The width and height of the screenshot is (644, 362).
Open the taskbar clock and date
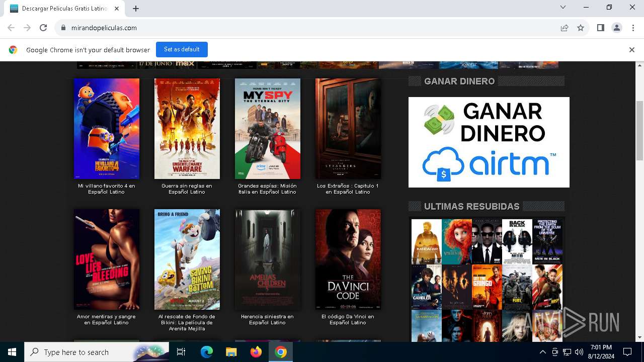point(601,352)
